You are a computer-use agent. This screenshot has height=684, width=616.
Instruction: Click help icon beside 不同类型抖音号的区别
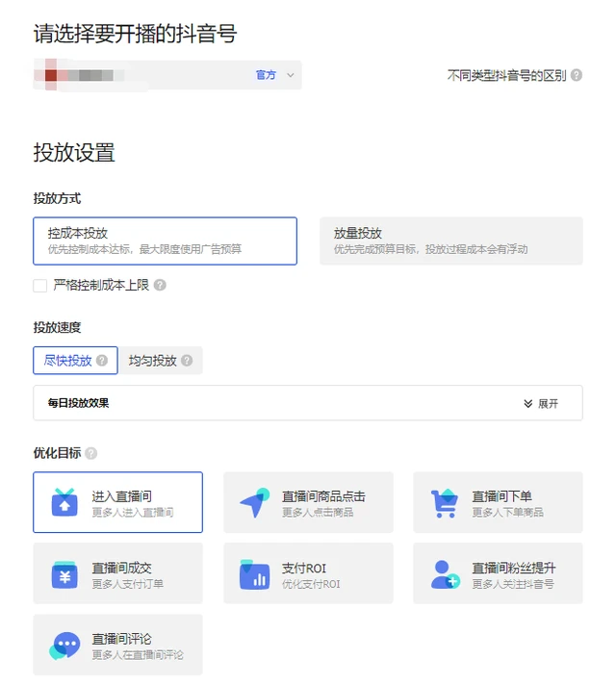[x=577, y=75]
